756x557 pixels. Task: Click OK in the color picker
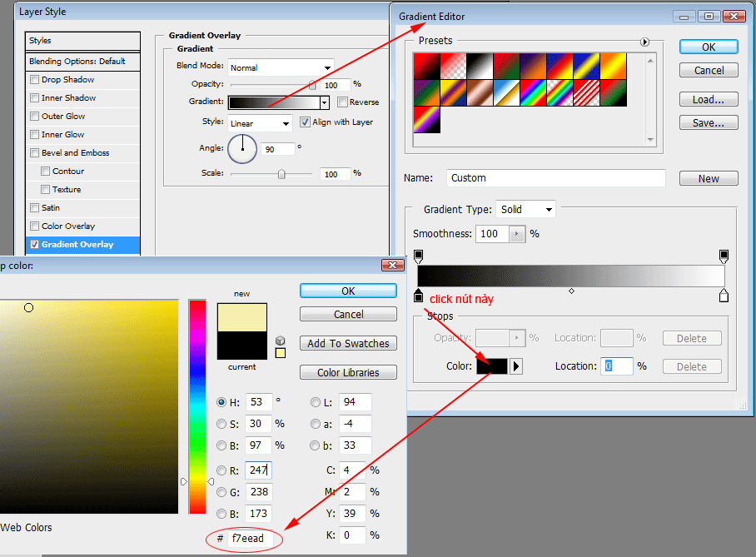(x=348, y=291)
